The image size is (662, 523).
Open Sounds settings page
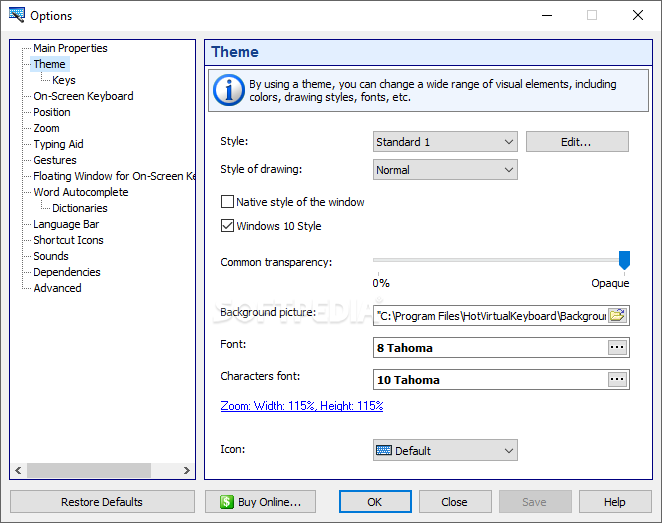51,256
